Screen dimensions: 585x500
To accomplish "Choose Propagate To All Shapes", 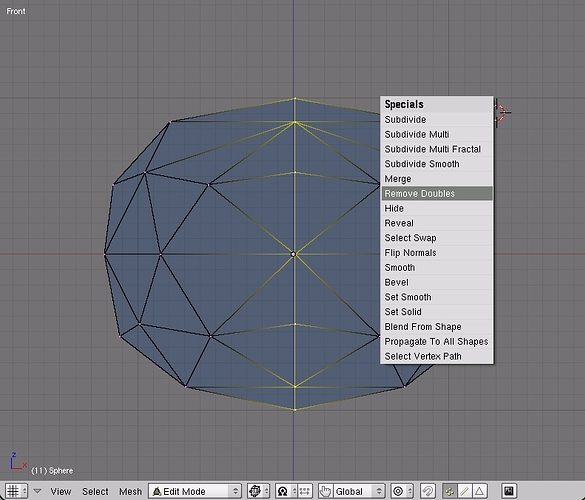I will coord(437,341).
